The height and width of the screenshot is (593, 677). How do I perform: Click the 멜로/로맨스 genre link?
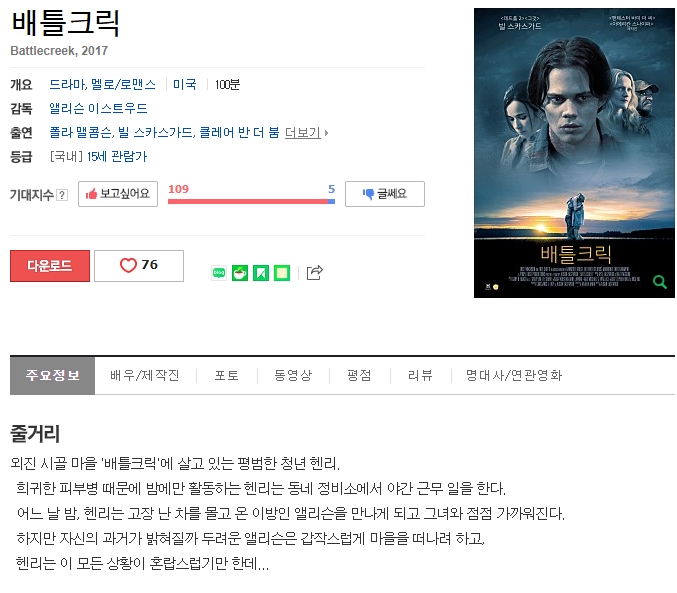pyautogui.click(x=123, y=84)
